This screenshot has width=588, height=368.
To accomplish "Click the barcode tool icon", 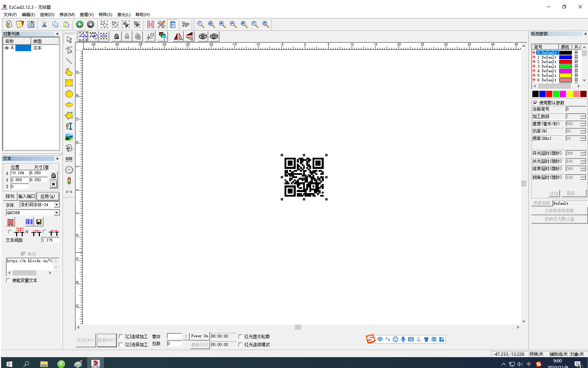I will click(x=69, y=159).
